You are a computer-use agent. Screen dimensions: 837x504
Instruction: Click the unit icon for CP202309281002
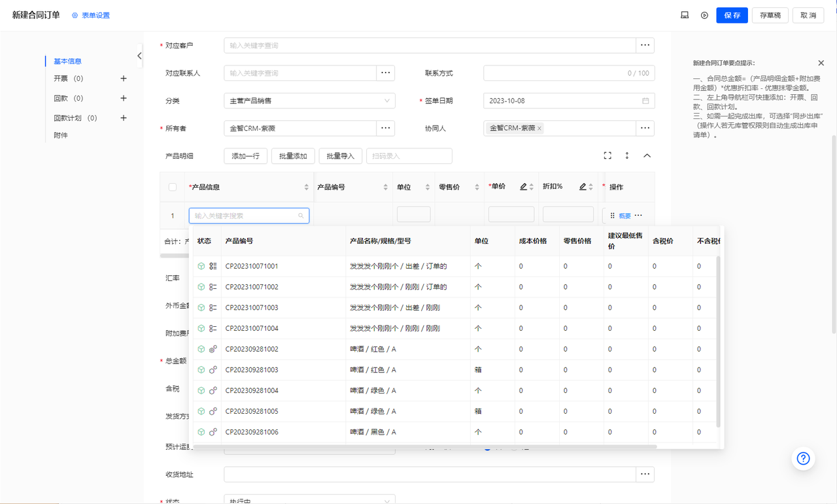point(213,349)
